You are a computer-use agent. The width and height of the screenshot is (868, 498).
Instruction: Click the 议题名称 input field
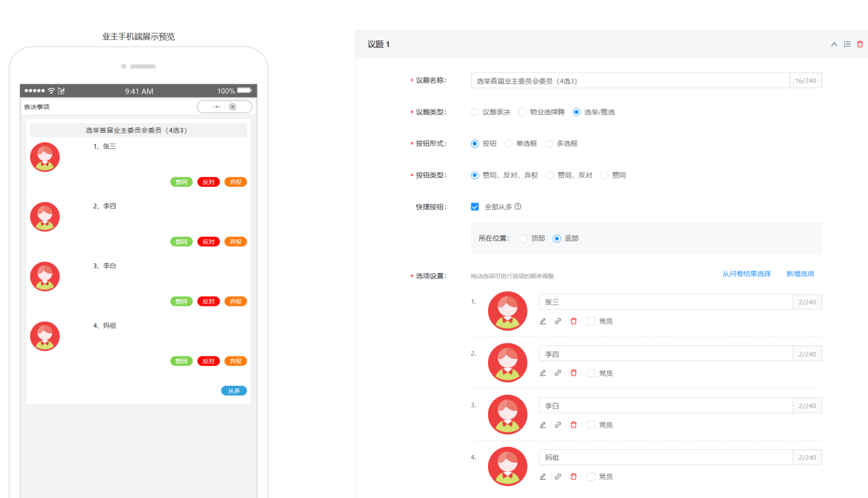click(x=630, y=81)
